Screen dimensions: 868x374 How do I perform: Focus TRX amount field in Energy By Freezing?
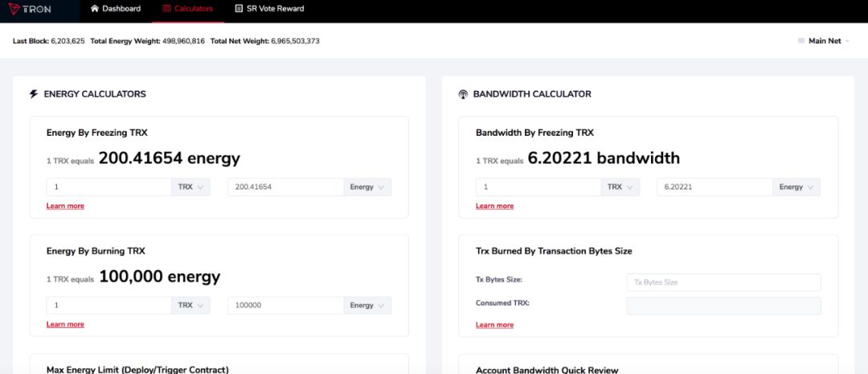pyautogui.click(x=109, y=187)
